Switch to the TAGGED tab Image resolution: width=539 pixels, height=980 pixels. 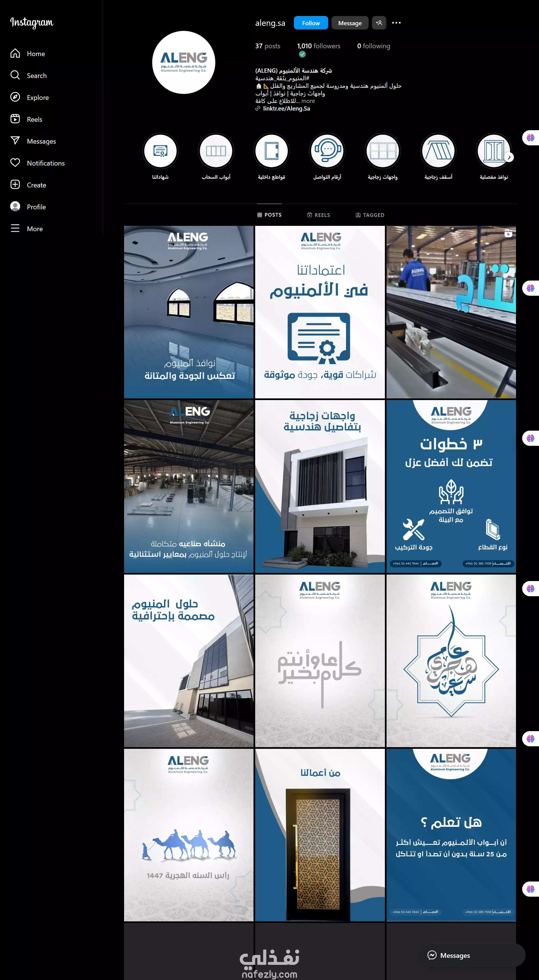click(x=370, y=215)
